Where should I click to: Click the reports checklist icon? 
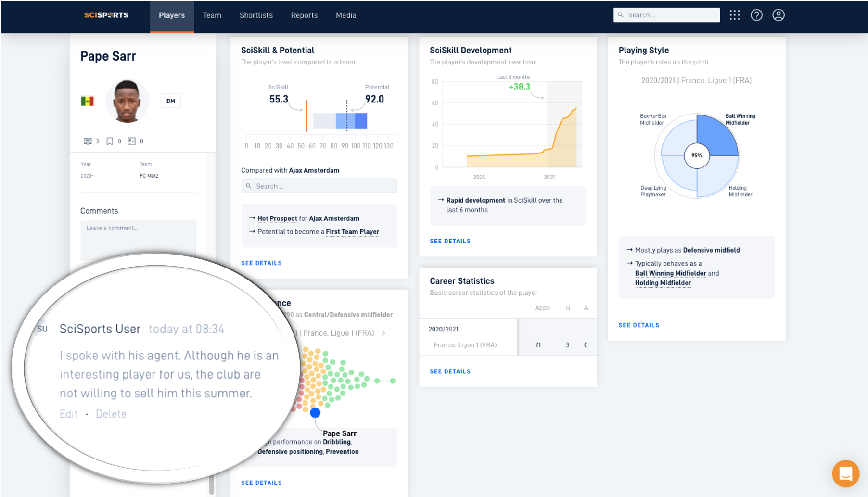point(131,141)
